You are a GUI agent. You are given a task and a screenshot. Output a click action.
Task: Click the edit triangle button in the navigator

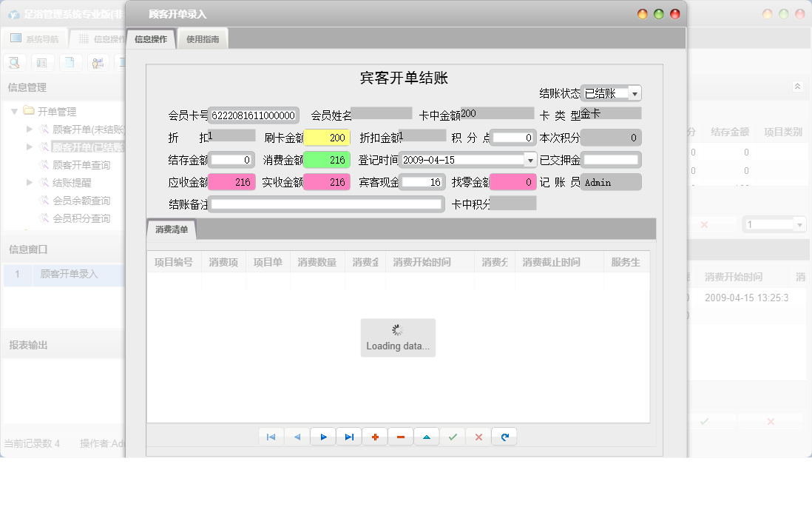(427, 437)
